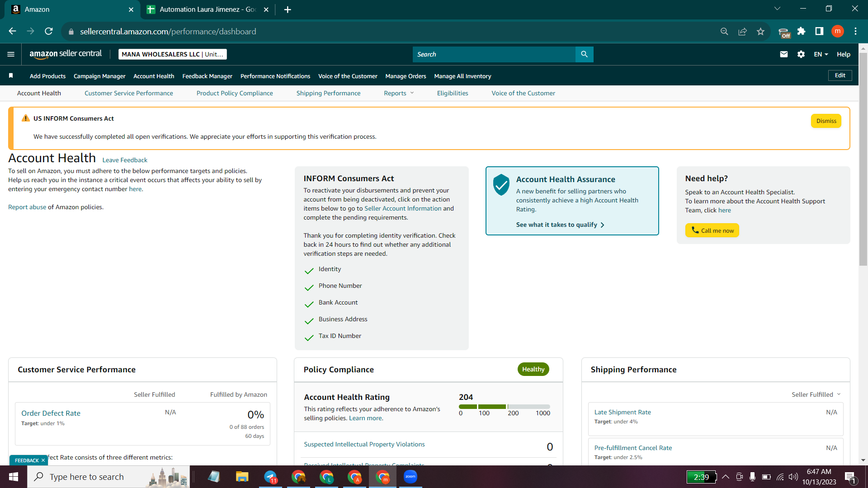
Task: Open the Telegram taskbar icon
Action: [270, 477]
